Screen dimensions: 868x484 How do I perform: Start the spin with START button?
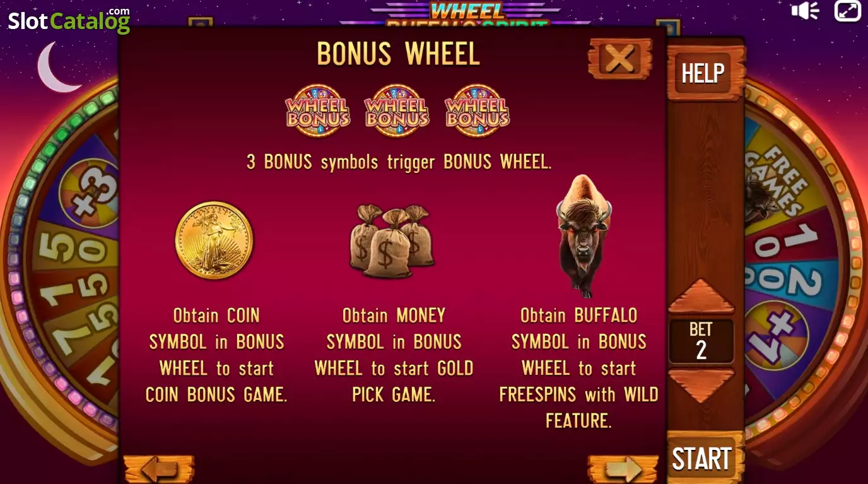click(702, 459)
